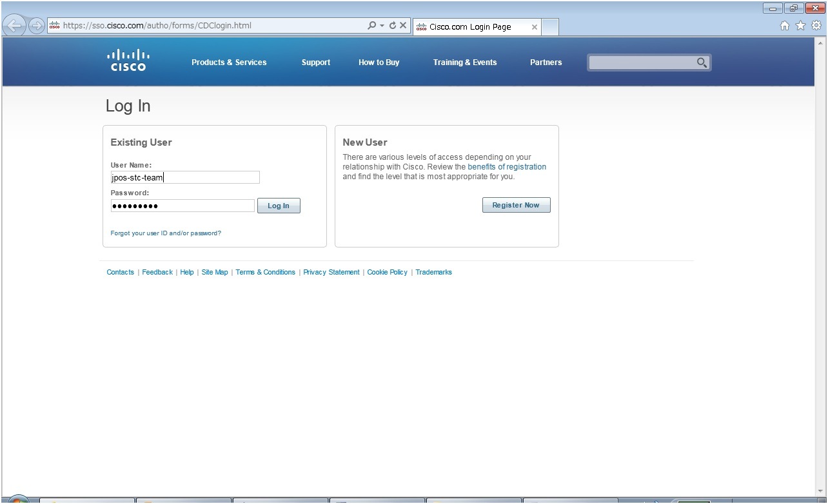
Task: Click the browser Home icon
Action: (785, 26)
